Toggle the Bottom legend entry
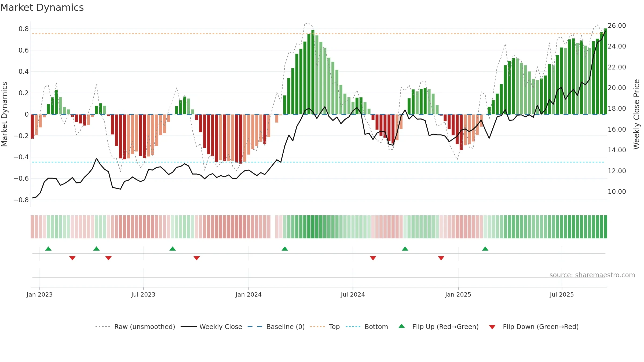The image size is (644, 362). pyautogui.click(x=367, y=327)
